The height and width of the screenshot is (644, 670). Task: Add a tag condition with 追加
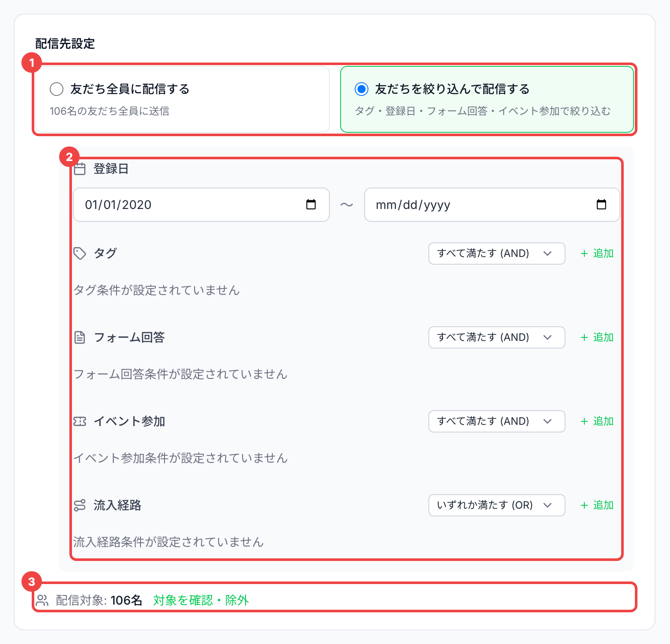tap(597, 253)
